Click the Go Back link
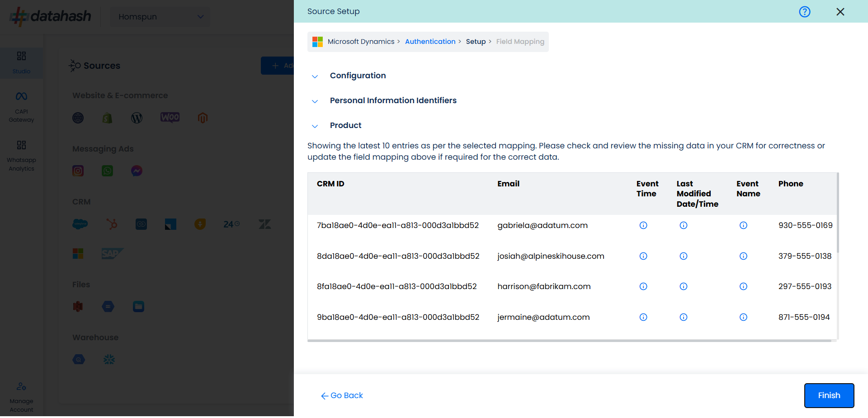Viewport: 868px width, 418px height. [342, 395]
